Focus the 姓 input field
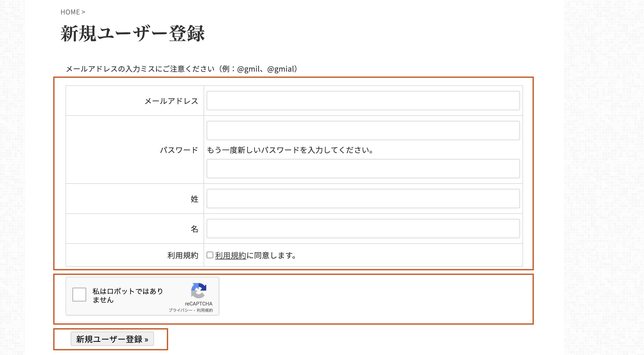This screenshot has height=355, width=644. [363, 199]
